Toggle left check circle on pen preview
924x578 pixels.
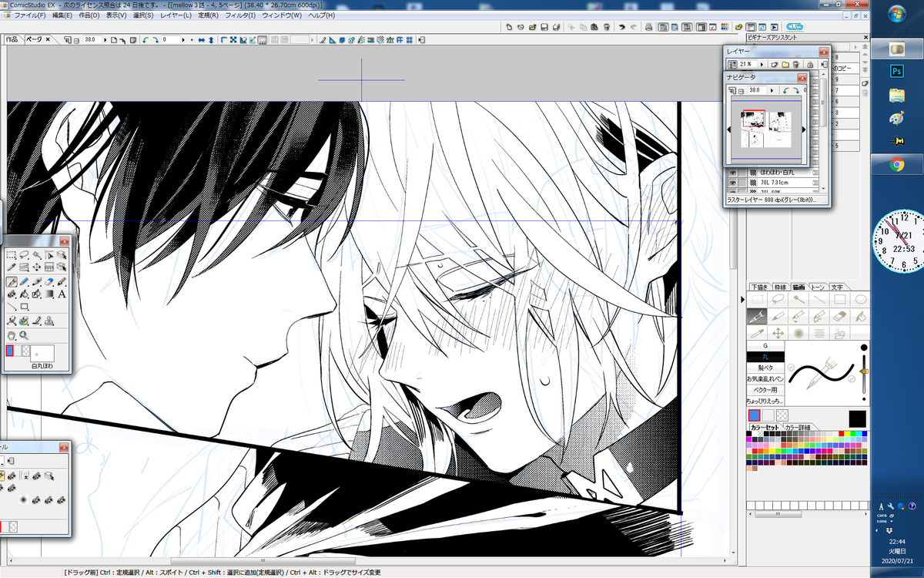[791, 367]
